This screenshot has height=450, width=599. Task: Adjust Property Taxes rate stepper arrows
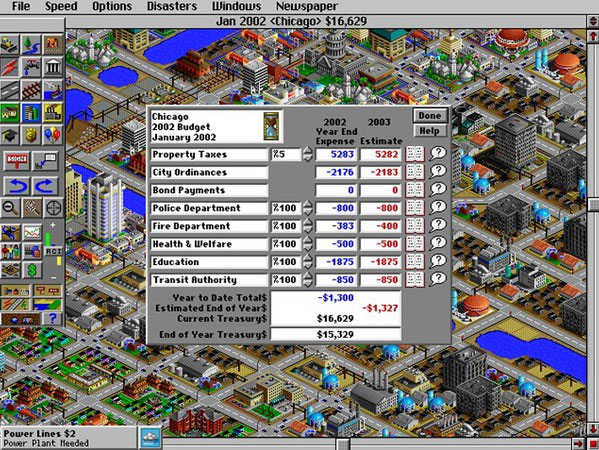[308, 154]
